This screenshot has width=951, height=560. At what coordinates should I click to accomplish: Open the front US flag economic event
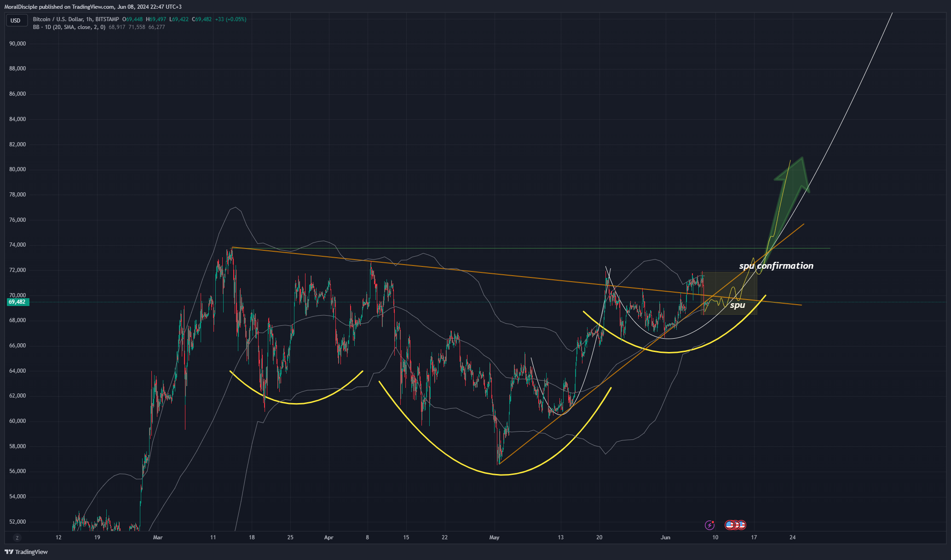[730, 525]
